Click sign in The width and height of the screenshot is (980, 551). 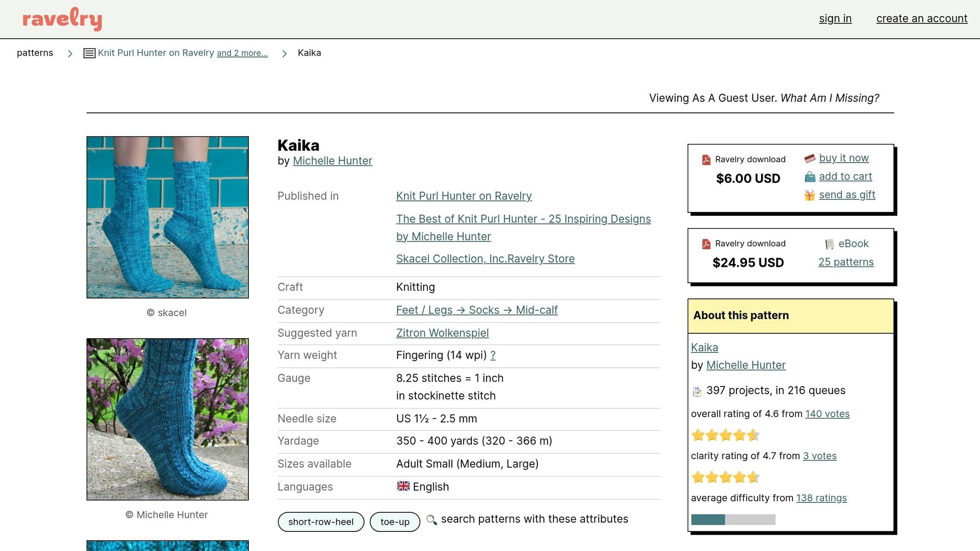(835, 19)
